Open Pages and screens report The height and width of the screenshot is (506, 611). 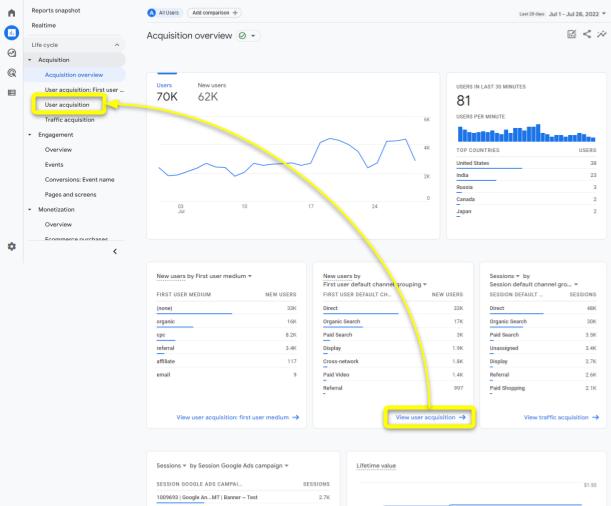pyautogui.click(x=70, y=194)
